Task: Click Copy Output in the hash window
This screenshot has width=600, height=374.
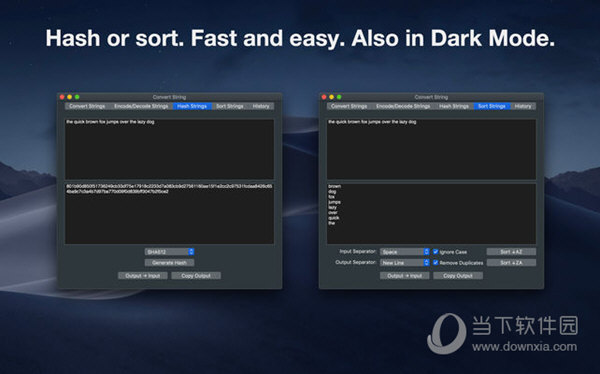Action: [196, 276]
